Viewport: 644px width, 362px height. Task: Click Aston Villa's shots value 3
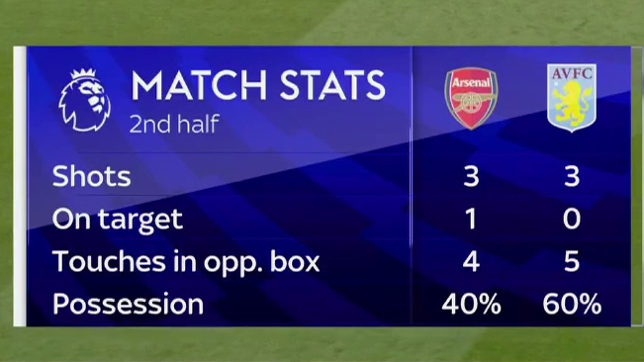(x=572, y=177)
